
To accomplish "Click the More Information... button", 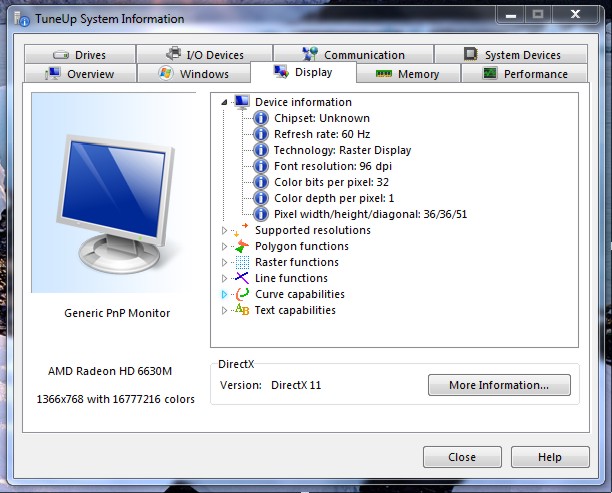I will pos(499,385).
